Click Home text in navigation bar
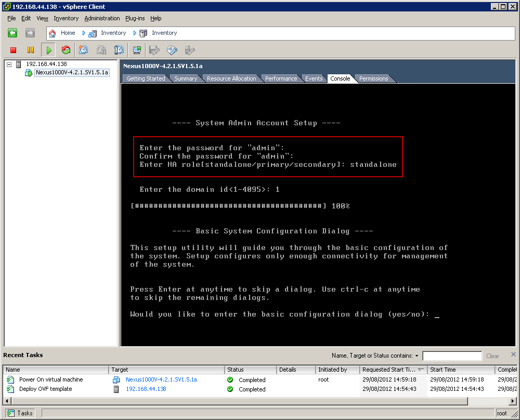Screen dimensions: 520x420 pyautogui.click(x=68, y=33)
